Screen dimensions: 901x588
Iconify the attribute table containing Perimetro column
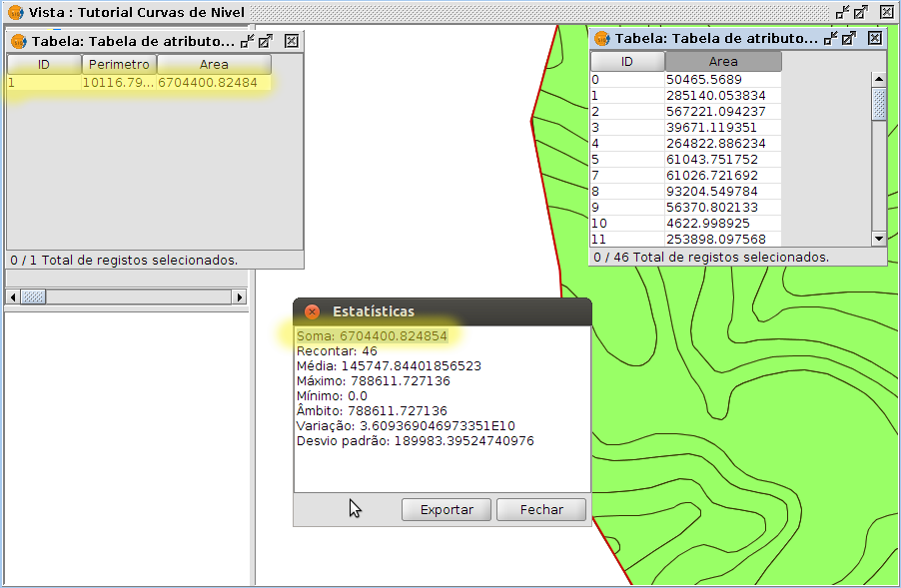click(x=247, y=41)
